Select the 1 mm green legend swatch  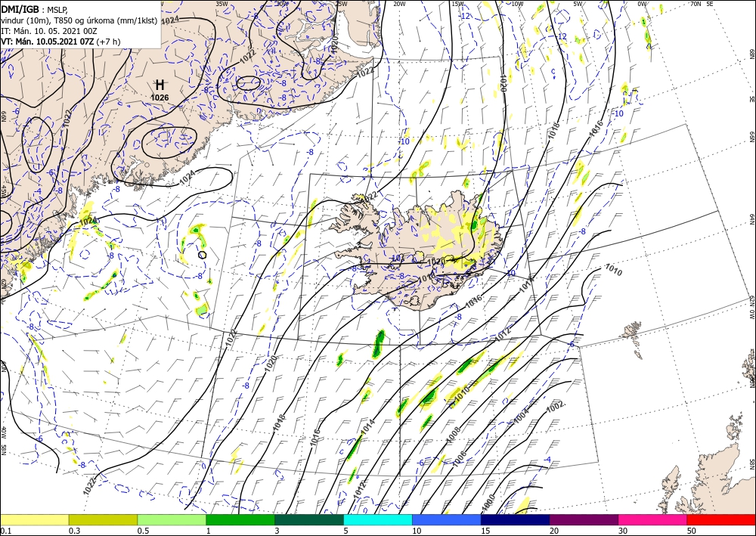[240, 519]
